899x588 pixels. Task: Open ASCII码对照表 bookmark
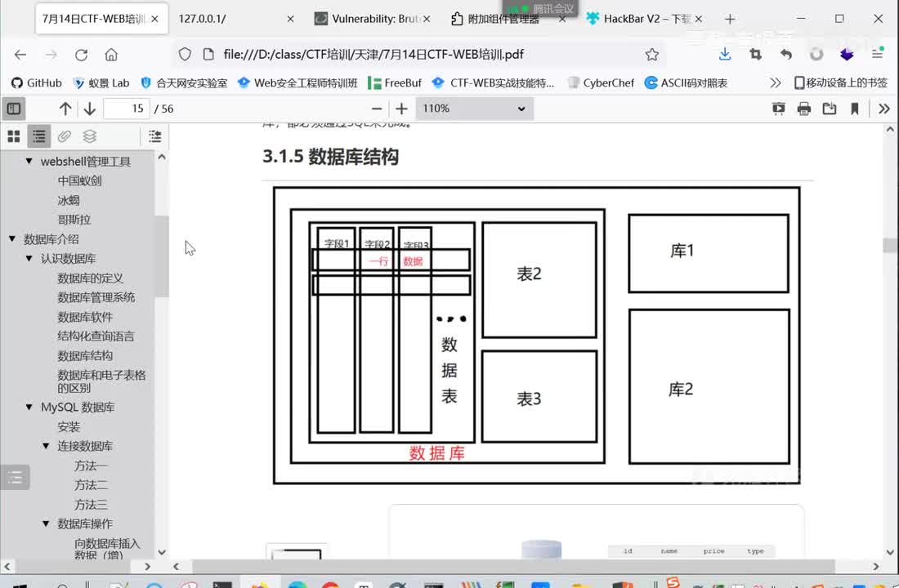pos(687,83)
